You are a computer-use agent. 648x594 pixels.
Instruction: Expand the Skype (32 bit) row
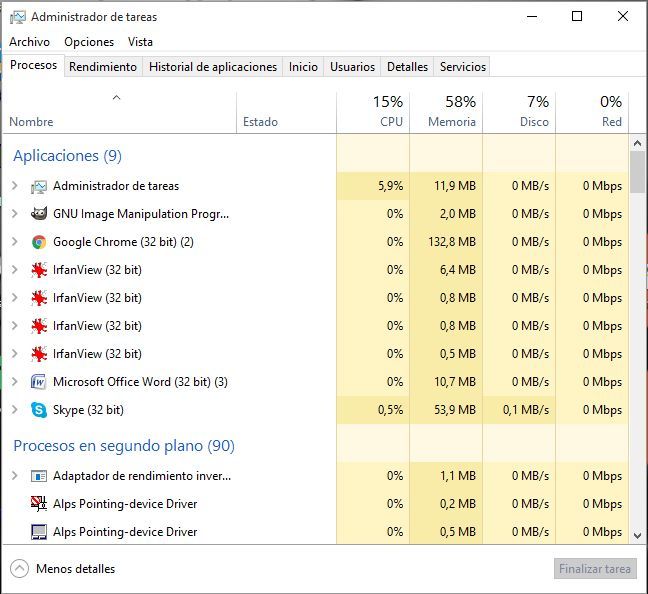14,410
